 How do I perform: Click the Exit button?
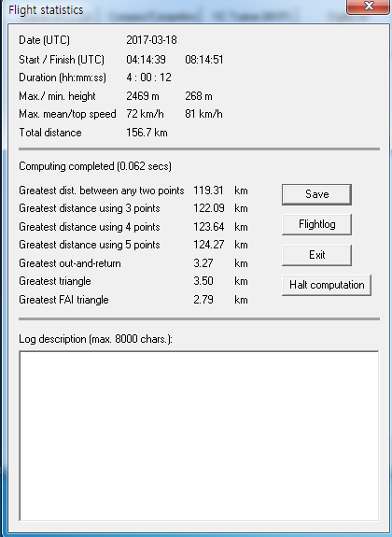pyautogui.click(x=316, y=255)
